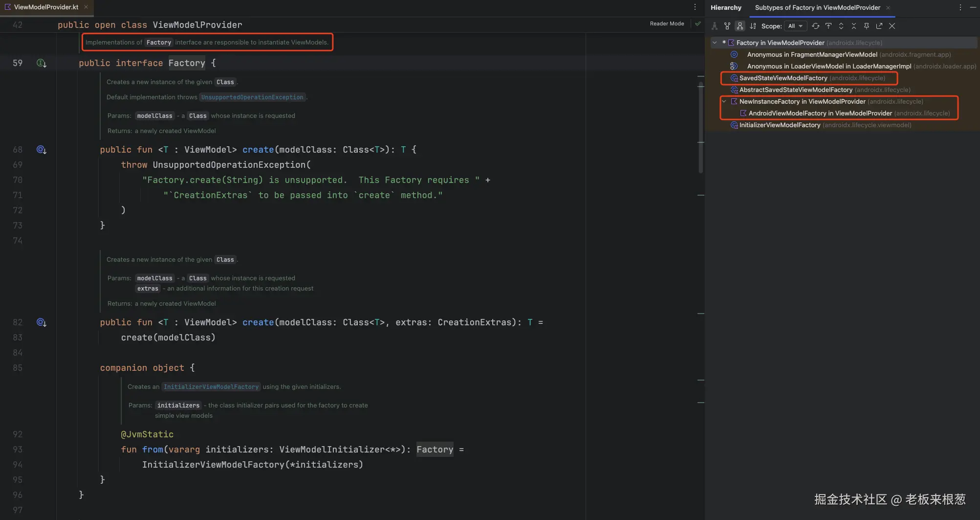Collapse all nodes in the hierarchy

point(854,26)
